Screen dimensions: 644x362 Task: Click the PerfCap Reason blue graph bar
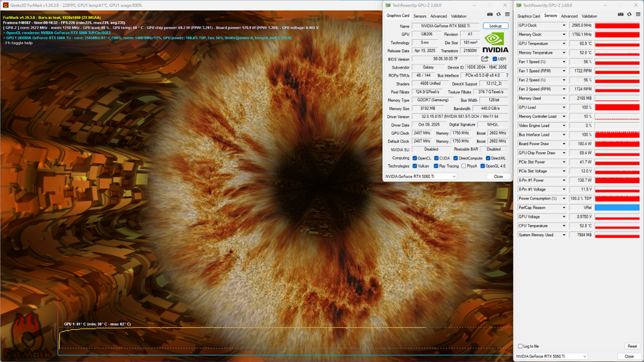(617, 208)
